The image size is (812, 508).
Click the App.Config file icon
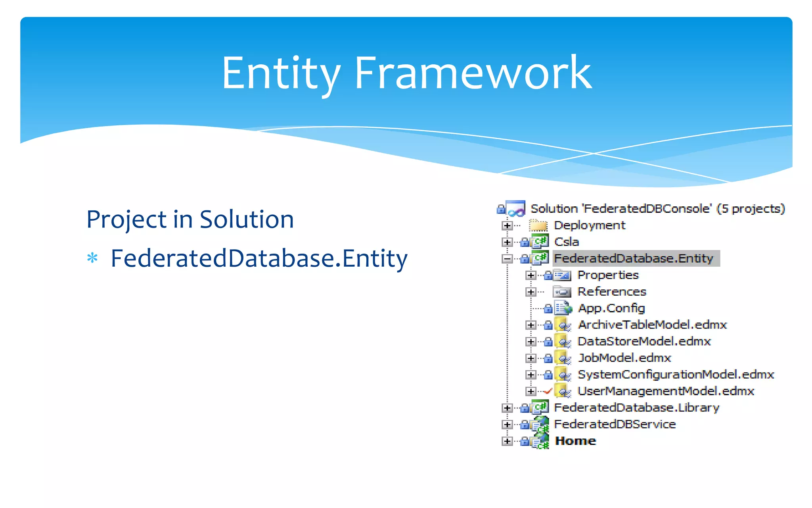563,308
